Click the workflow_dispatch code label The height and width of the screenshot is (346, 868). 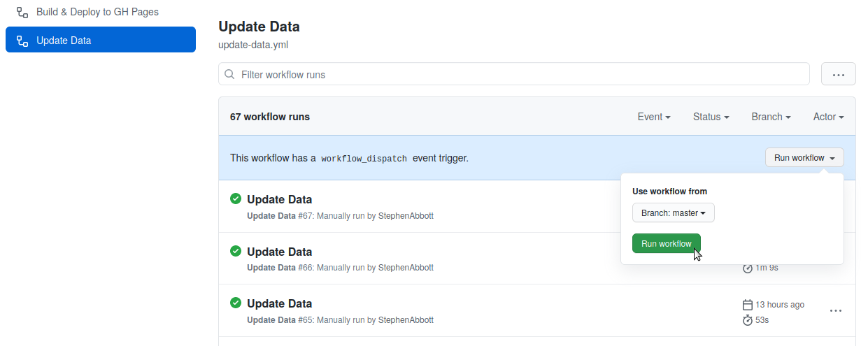pyautogui.click(x=364, y=159)
